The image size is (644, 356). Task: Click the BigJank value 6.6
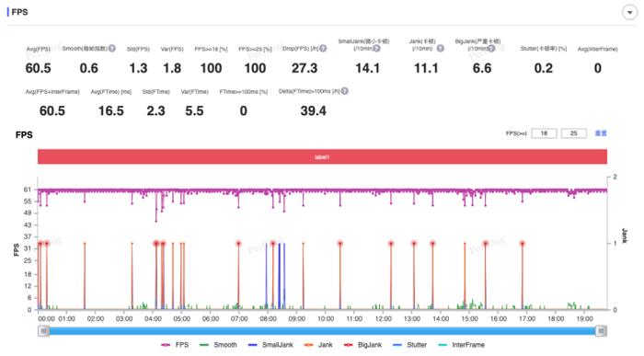[482, 68]
